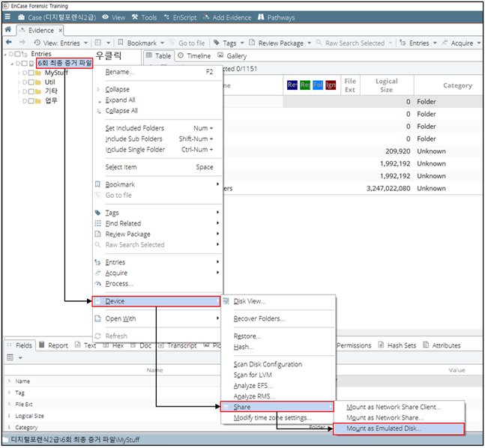Toggle the home-plate selector beside Util
Image resolution: width=485 pixels, height=448 pixels.
click(25, 82)
